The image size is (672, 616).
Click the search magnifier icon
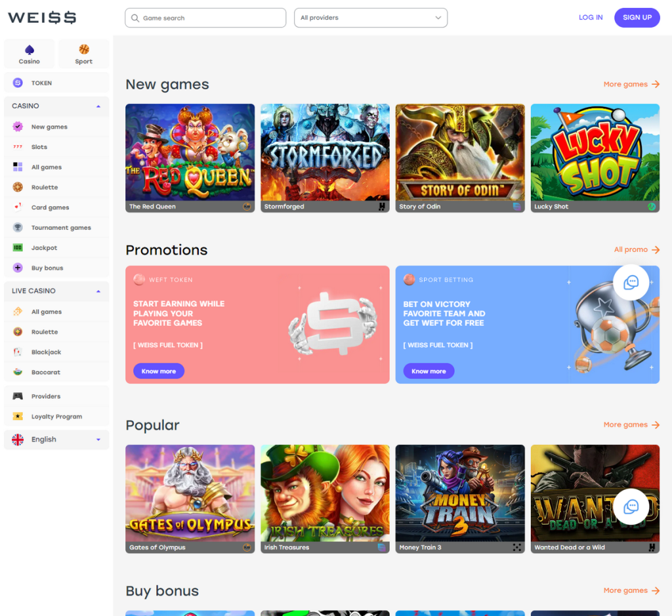coord(135,18)
